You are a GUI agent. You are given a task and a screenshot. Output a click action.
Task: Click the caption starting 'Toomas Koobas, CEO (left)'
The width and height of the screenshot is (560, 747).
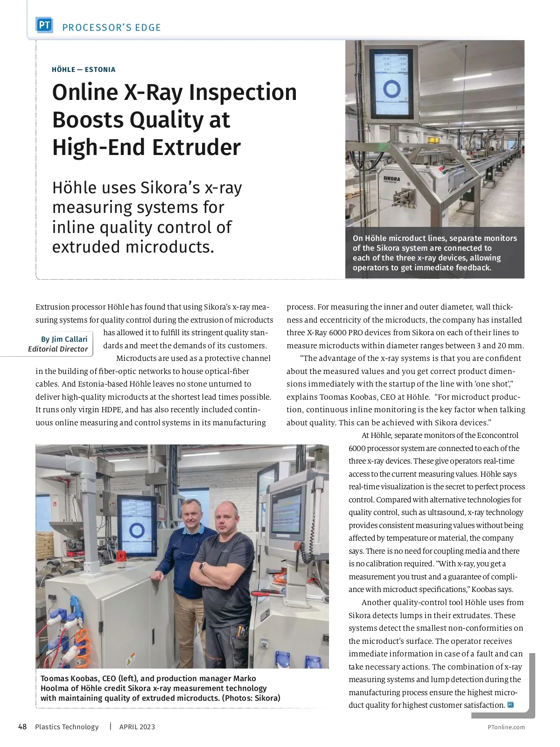tap(160, 688)
